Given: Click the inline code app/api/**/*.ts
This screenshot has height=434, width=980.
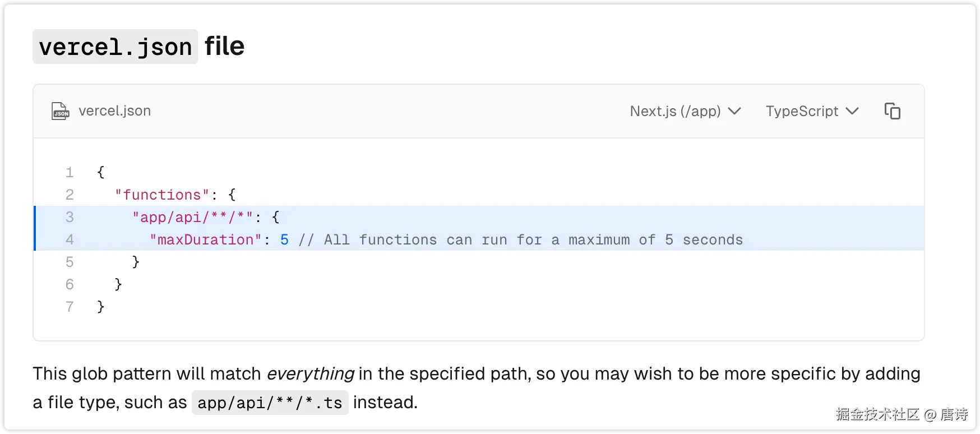Looking at the screenshot, I should [270, 403].
